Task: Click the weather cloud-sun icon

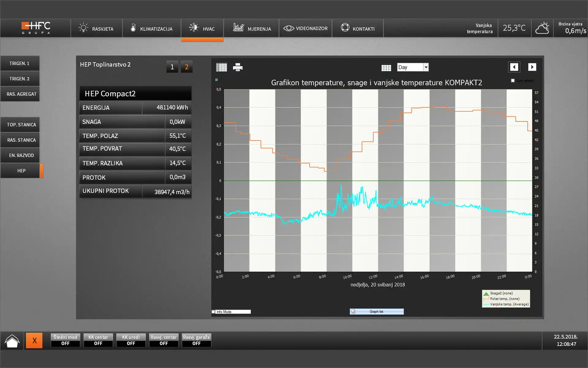Action: [542, 28]
